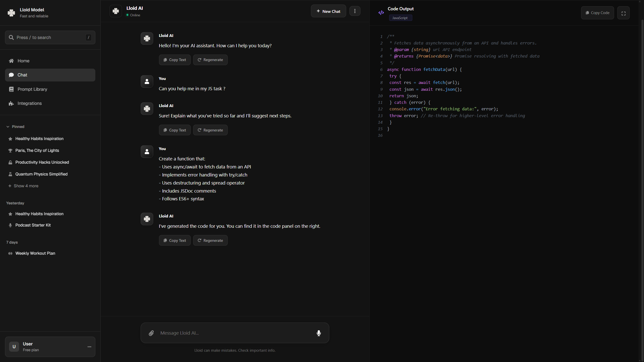Open the fullscreen code view icon
The image size is (644, 362).
coord(623,13)
